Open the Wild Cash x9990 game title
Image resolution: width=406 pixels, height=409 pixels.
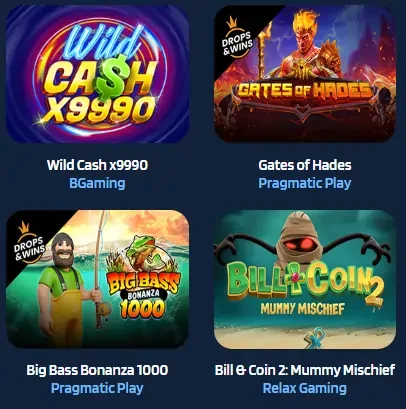coord(97,165)
